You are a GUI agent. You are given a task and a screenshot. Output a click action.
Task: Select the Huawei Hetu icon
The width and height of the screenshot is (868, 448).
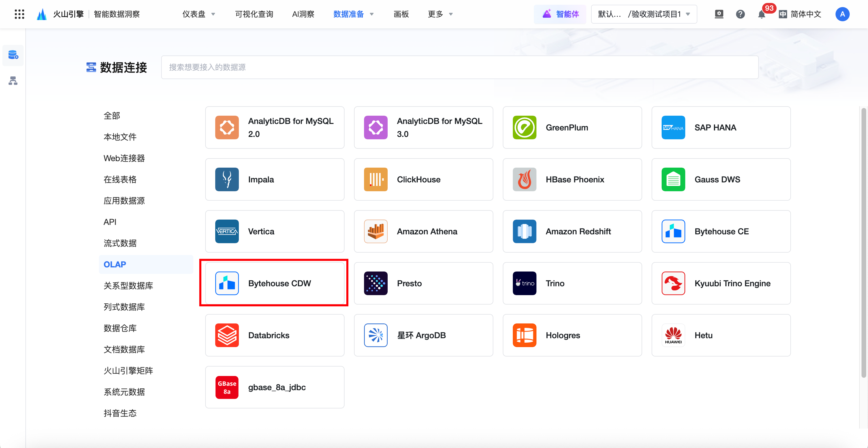point(673,335)
